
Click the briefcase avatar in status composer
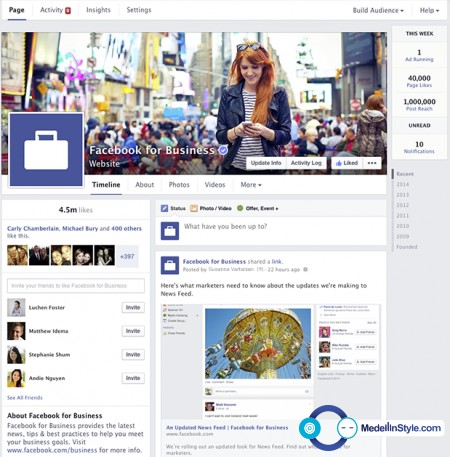coord(170,231)
